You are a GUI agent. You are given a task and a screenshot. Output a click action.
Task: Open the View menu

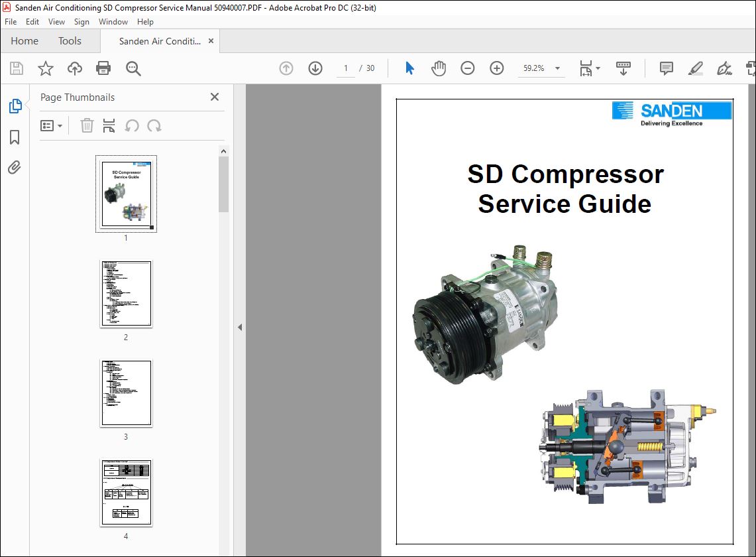[56, 22]
